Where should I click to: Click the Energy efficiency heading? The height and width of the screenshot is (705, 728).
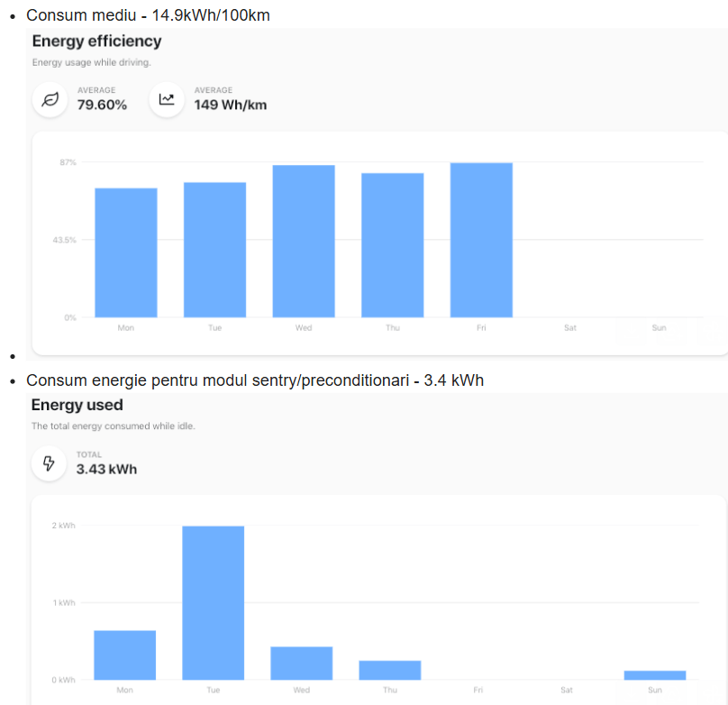(x=97, y=41)
